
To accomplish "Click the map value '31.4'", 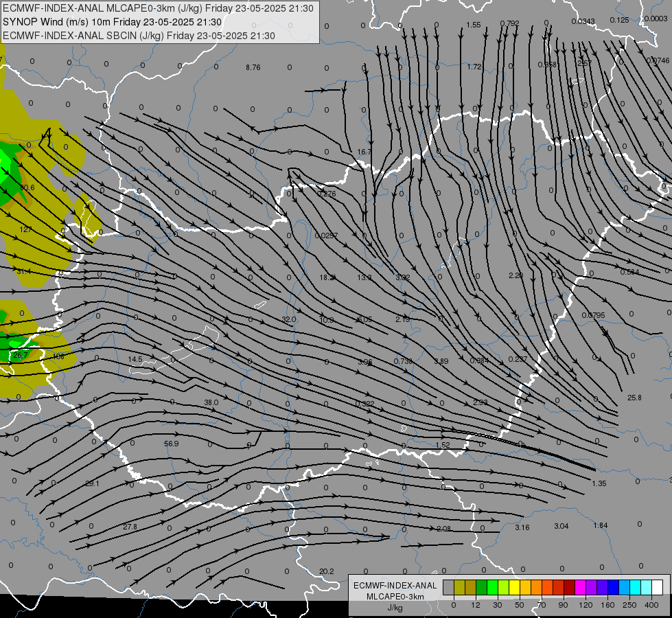I will point(24,271).
